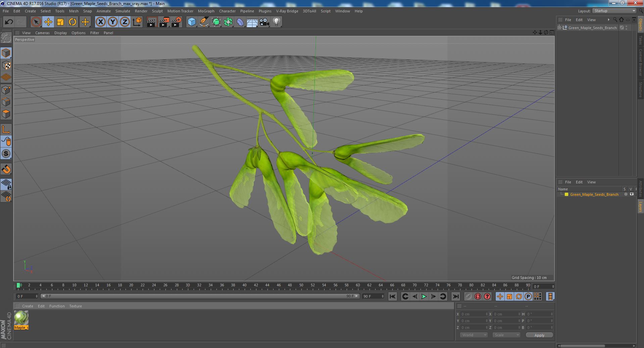The image size is (644, 348).
Task: Make object editable in left toolbar
Action: pyautogui.click(x=6, y=38)
